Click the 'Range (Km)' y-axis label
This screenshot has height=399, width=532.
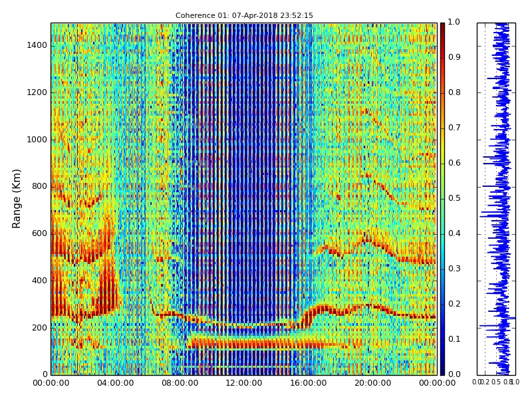(x=16, y=198)
